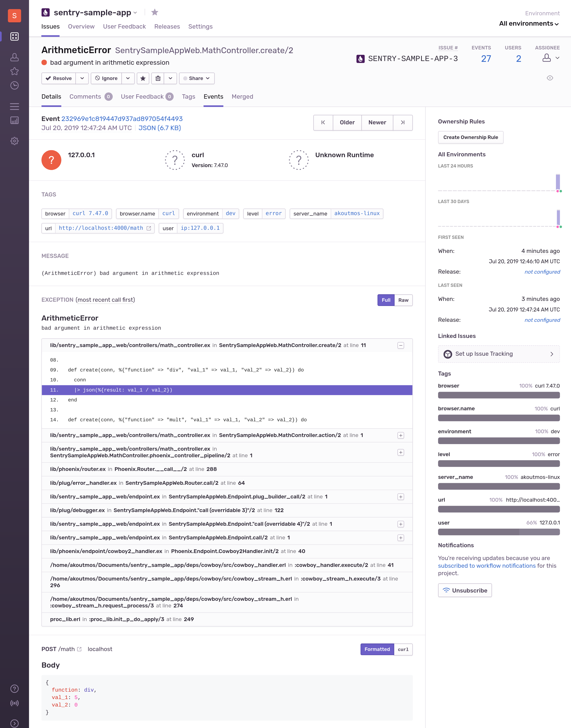This screenshot has height=728, width=571.
Task: Open the help question mark icon
Action: point(14,688)
